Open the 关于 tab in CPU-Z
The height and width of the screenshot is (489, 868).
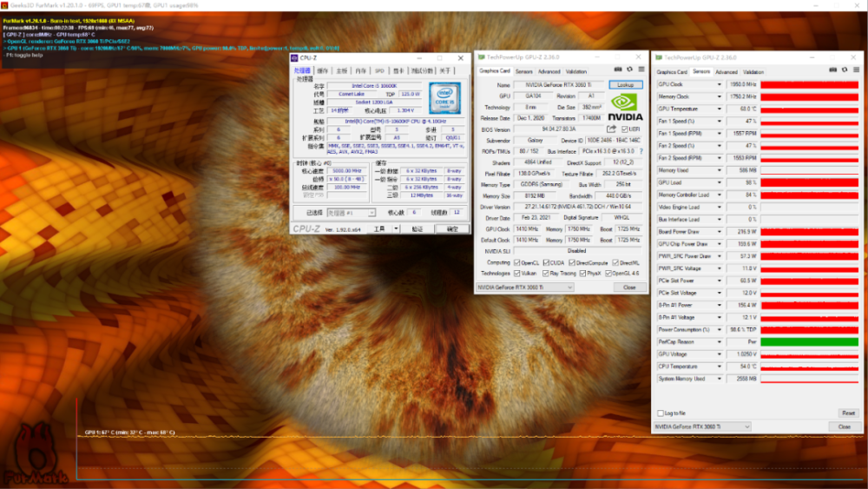[x=445, y=71]
